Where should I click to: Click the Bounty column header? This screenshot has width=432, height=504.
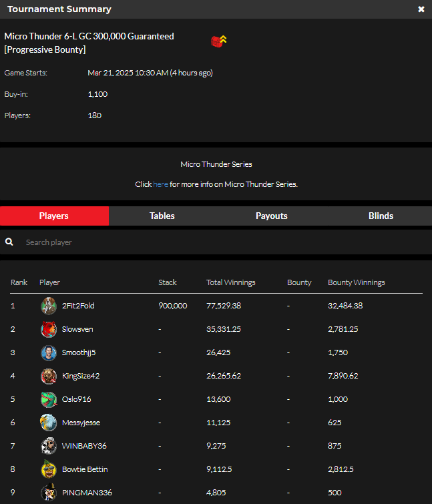tap(299, 282)
